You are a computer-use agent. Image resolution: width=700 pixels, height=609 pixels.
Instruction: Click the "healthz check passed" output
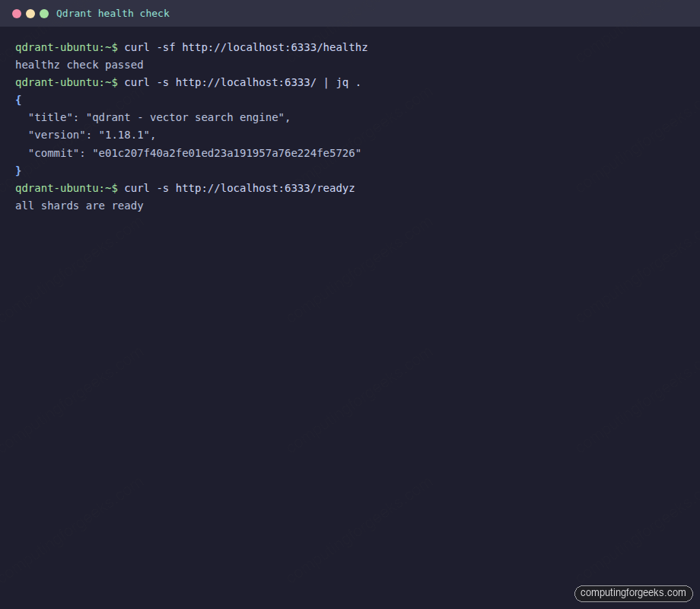[x=79, y=65]
